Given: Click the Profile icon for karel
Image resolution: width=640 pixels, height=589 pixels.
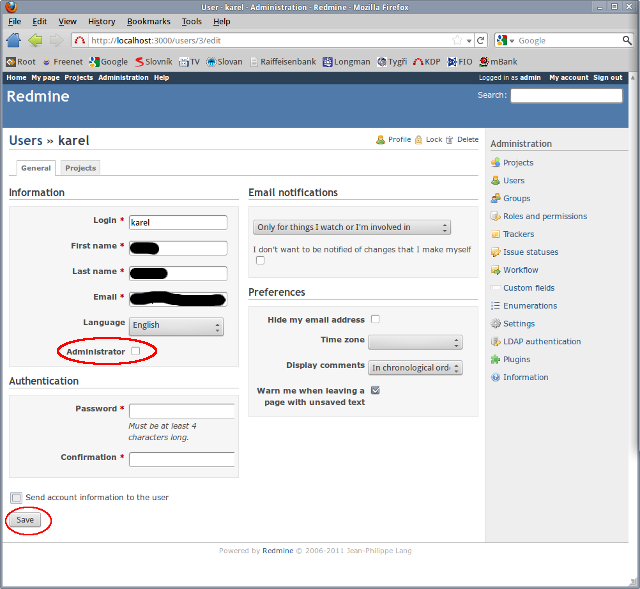Looking at the screenshot, I should 380,140.
